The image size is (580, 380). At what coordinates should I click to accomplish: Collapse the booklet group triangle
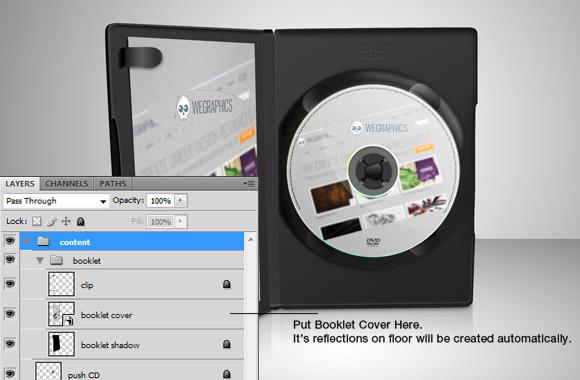point(40,260)
